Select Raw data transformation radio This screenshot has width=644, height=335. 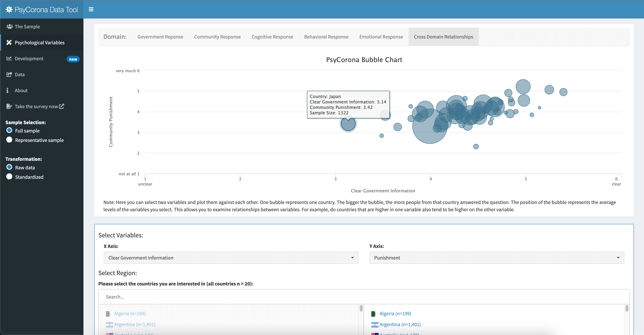(9, 167)
